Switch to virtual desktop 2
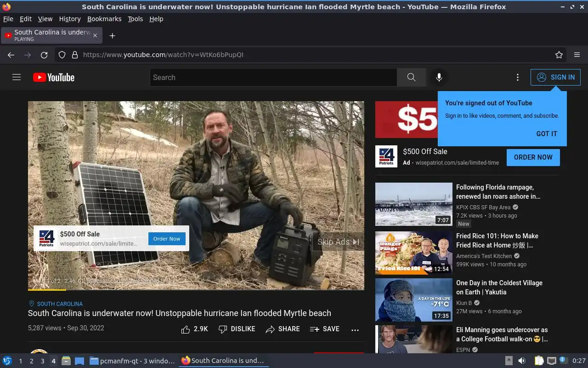This screenshot has width=588, height=368. pos(31,361)
